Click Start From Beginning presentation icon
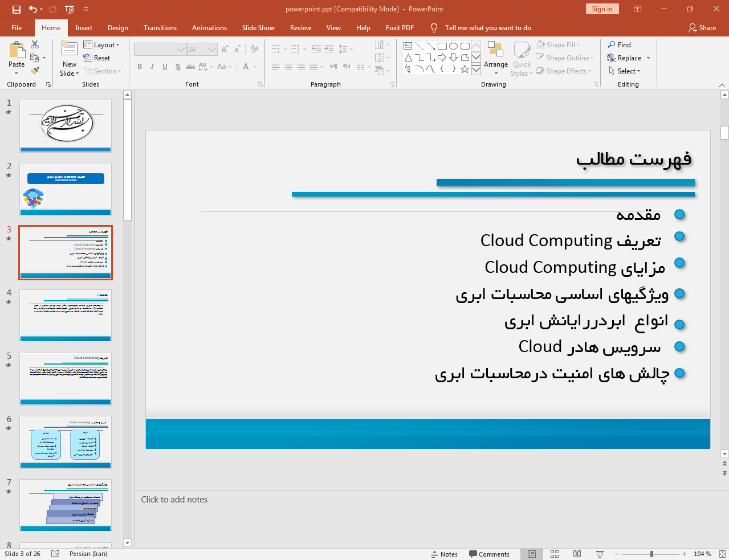The width and height of the screenshot is (729, 560). click(70, 9)
